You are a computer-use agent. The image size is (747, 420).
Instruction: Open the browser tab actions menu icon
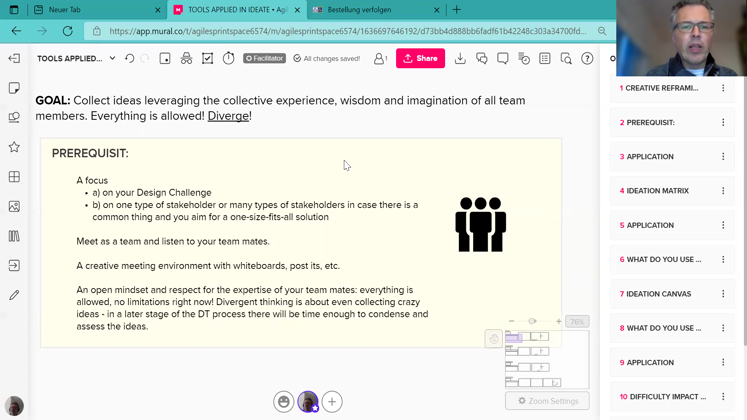(13, 10)
